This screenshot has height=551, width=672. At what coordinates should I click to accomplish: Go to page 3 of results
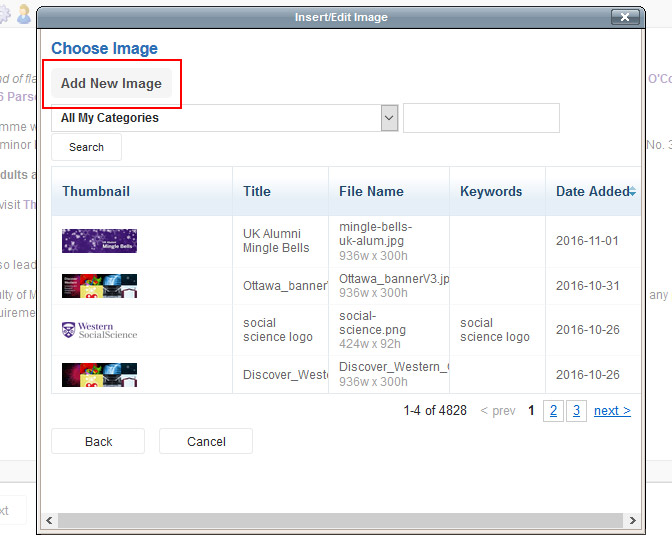575,411
